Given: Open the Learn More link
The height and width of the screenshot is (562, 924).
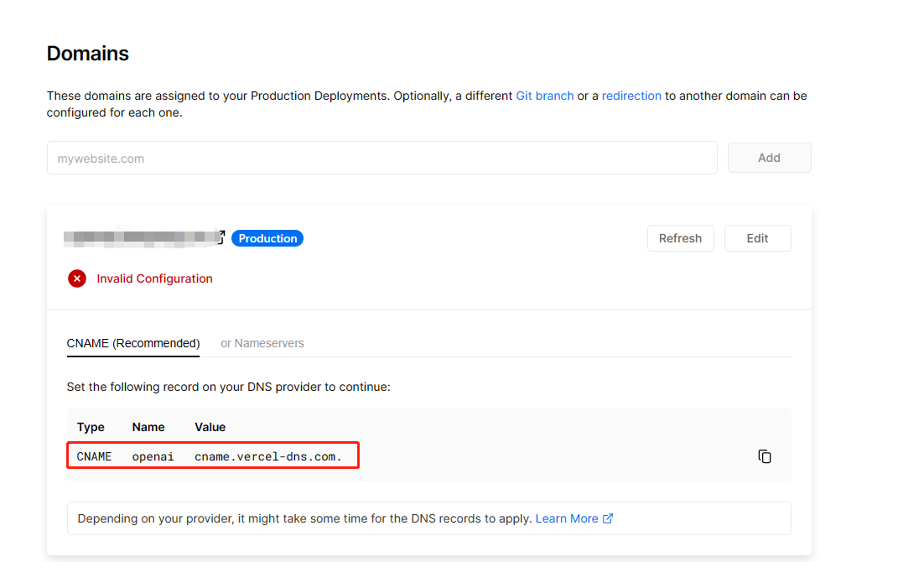Looking at the screenshot, I should point(574,519).
